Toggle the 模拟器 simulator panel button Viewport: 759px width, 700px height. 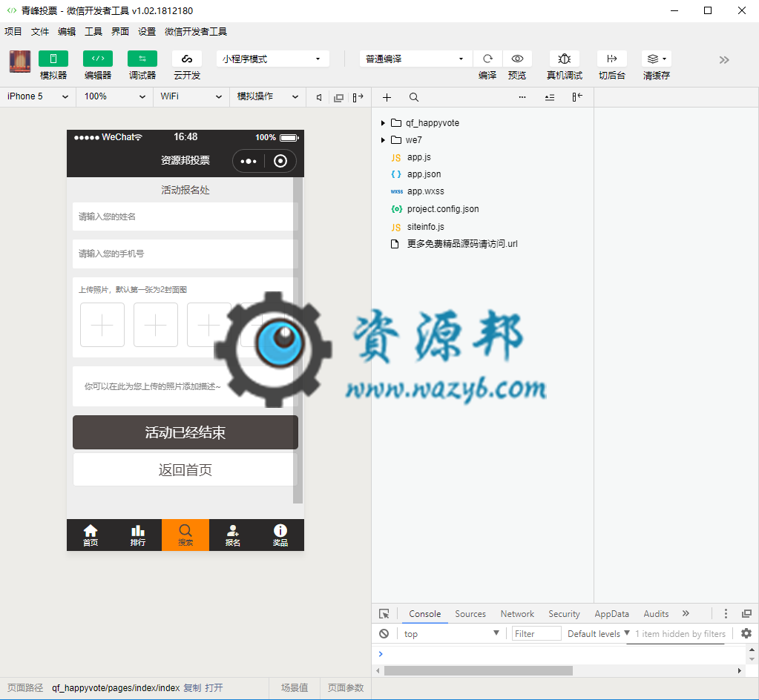pyautogui.click(x=53, y=59)
